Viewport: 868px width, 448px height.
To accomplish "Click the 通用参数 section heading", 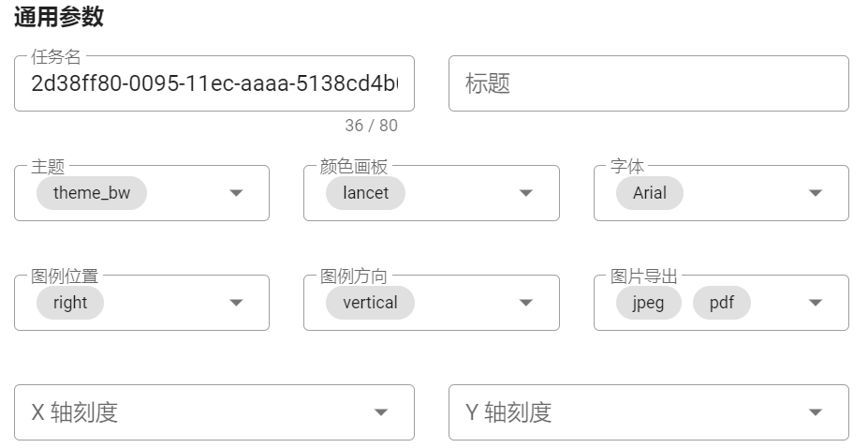I will (x=59, y=16).
